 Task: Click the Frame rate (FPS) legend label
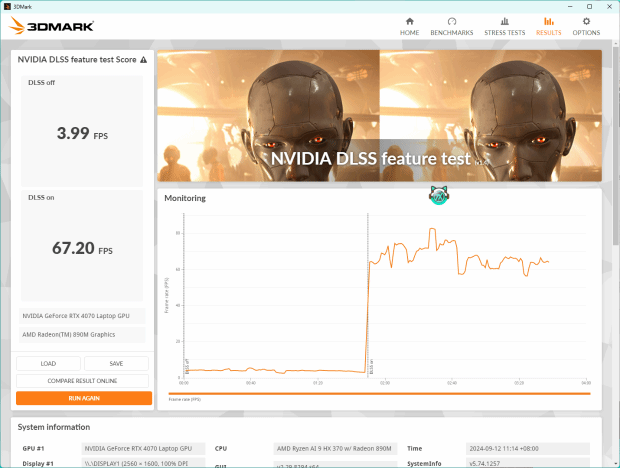click(185, 400)
